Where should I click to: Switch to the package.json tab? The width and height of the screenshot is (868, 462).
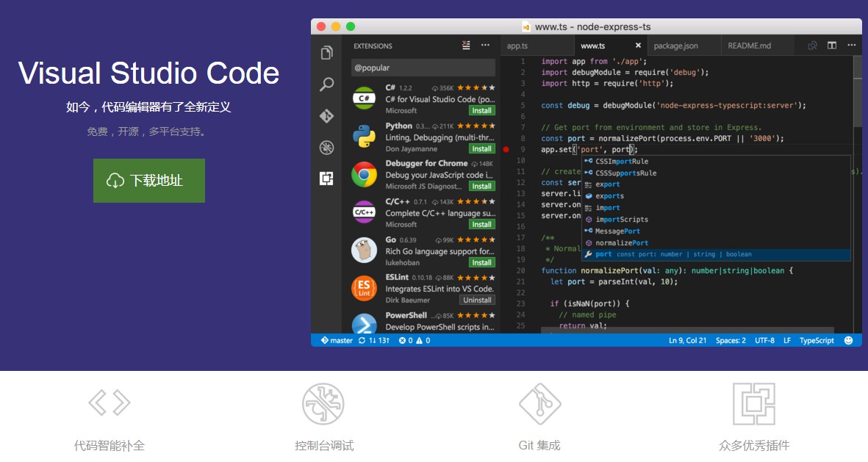point(675,46)
